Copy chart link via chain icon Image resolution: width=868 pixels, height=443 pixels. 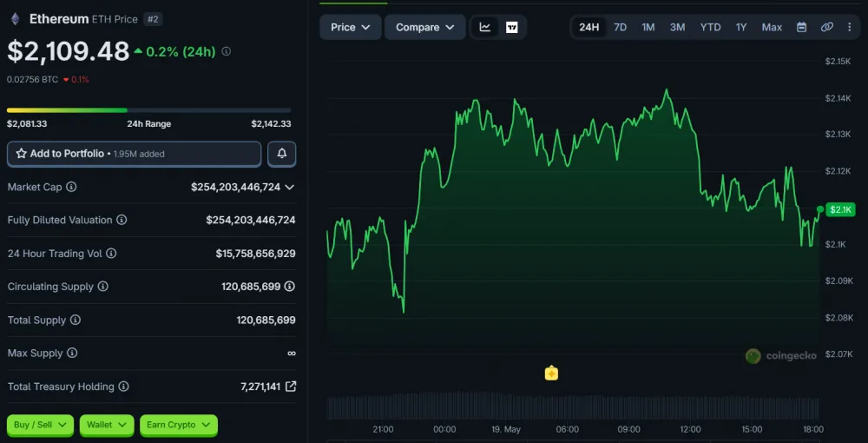[826, 27]
